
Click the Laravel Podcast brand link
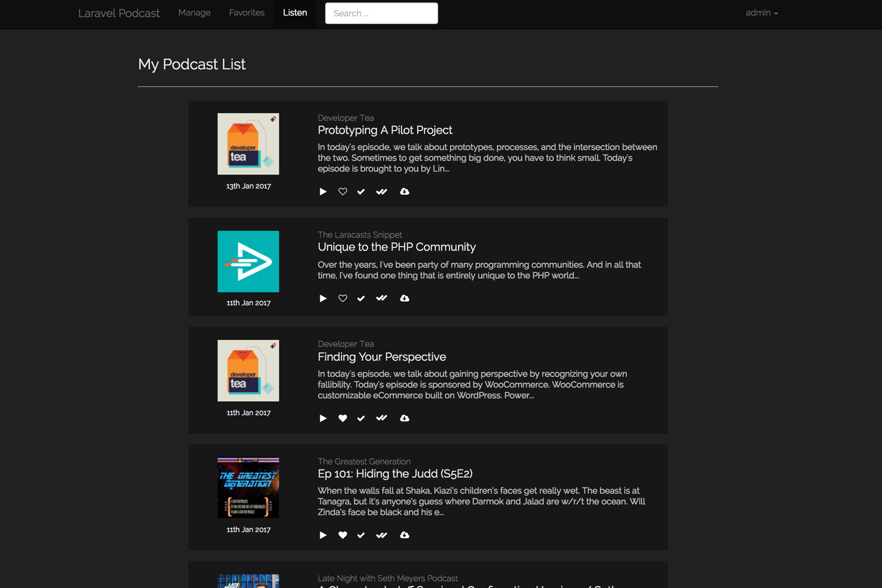click(x=119, y=13)
